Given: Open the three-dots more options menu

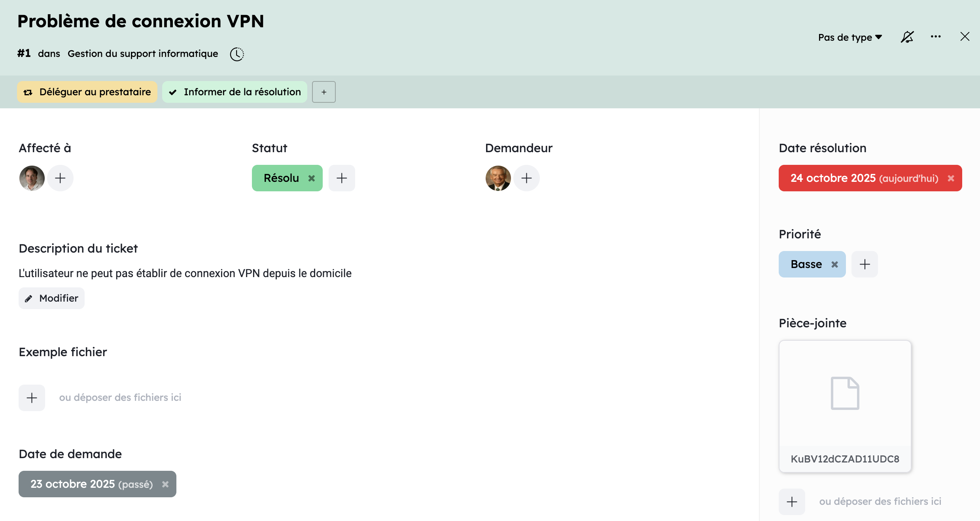Looking at the screenshot, I should coord(935,37).
